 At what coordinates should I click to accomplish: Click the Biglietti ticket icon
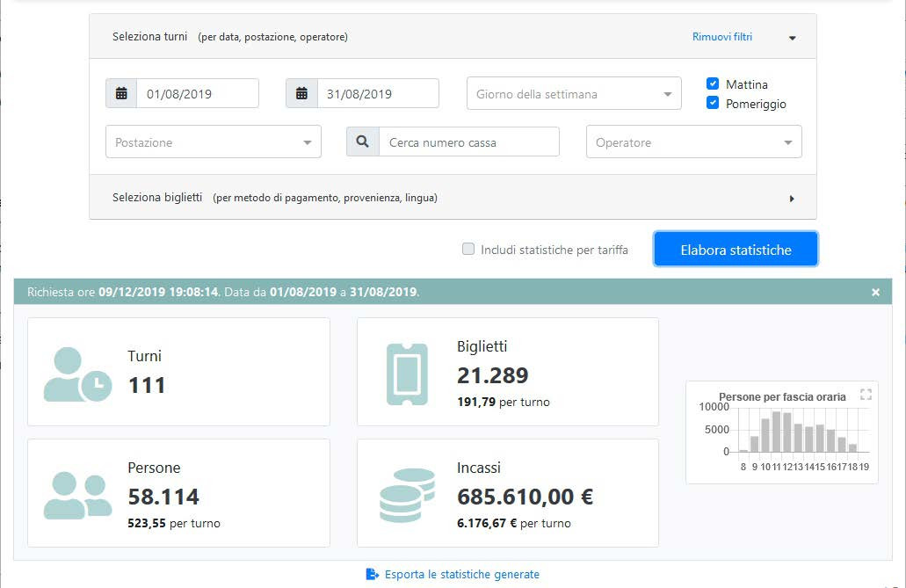tap(407, 374)
